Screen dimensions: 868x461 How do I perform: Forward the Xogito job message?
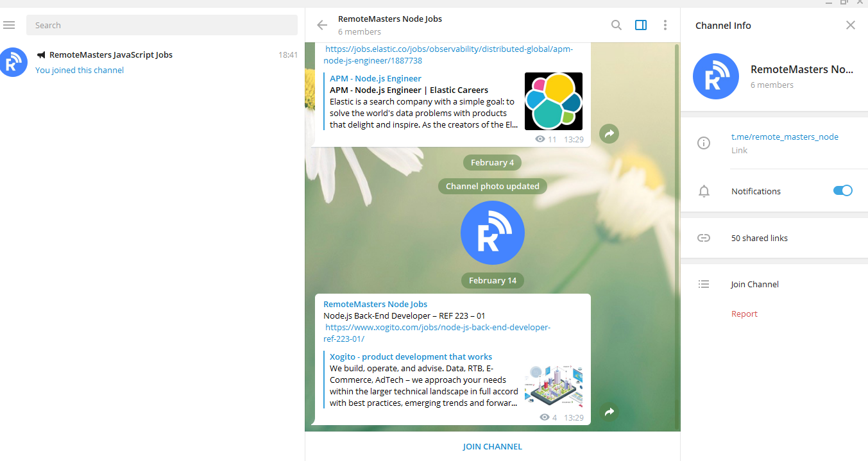tap(609, 412)
